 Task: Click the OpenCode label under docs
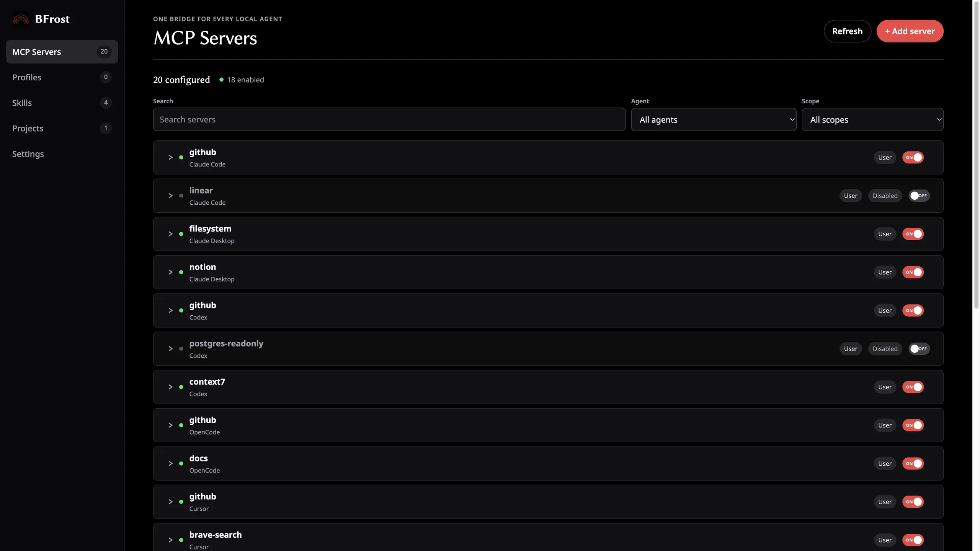(204, 471)
